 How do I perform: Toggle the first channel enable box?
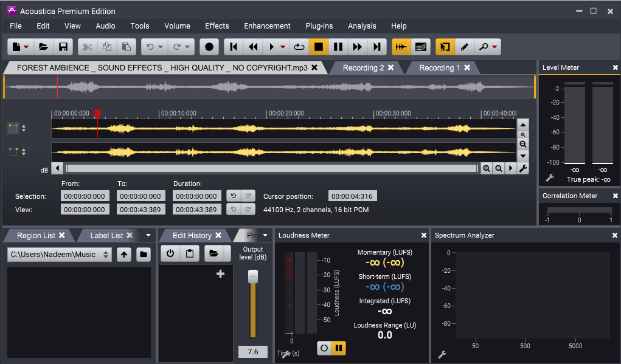(13, 128)
